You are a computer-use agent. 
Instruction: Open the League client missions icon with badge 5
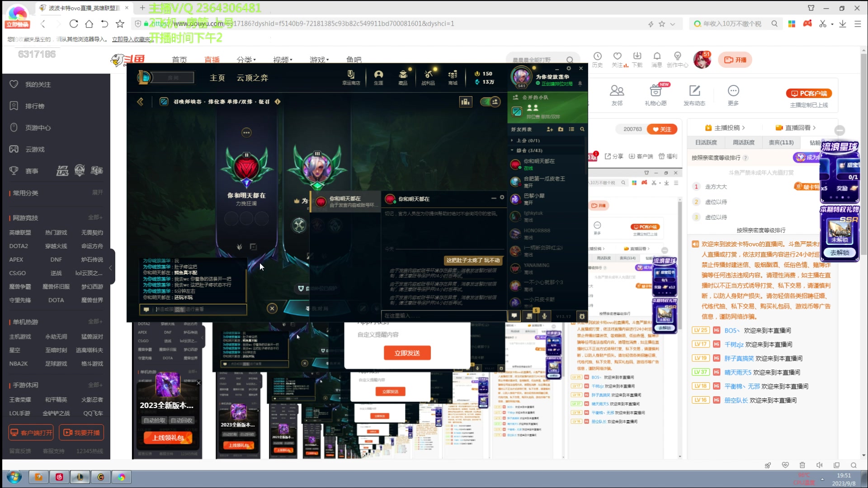[x=529, y=316]
